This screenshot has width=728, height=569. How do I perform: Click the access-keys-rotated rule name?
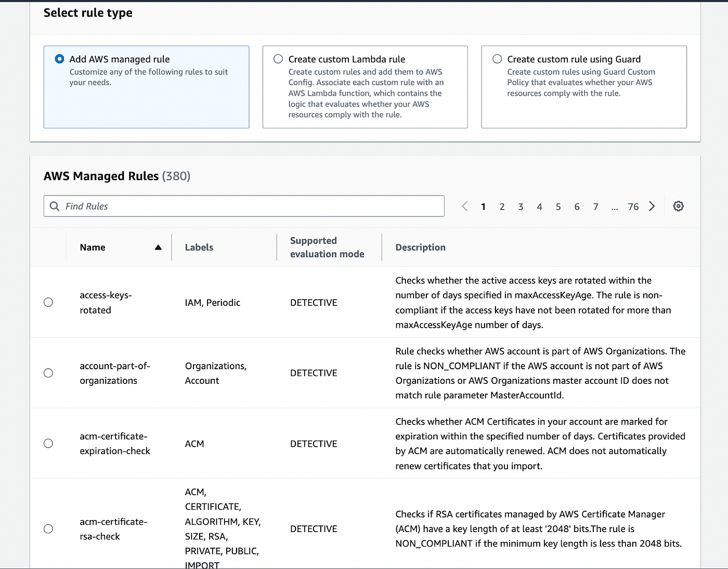coord(106,302)
